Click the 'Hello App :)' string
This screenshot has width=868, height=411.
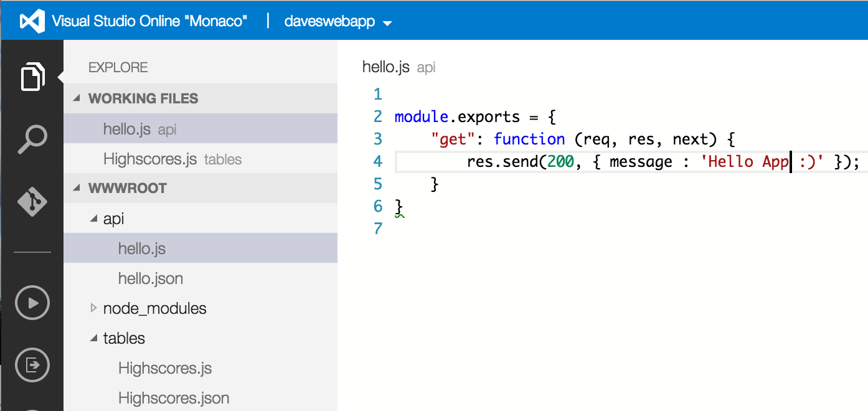(x=762, y=162)
